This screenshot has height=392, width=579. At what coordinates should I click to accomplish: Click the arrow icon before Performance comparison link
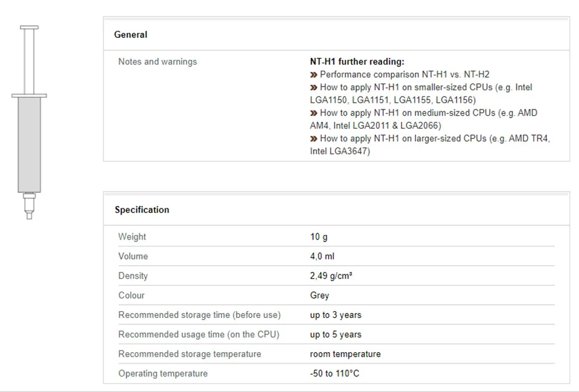point(314,75)
